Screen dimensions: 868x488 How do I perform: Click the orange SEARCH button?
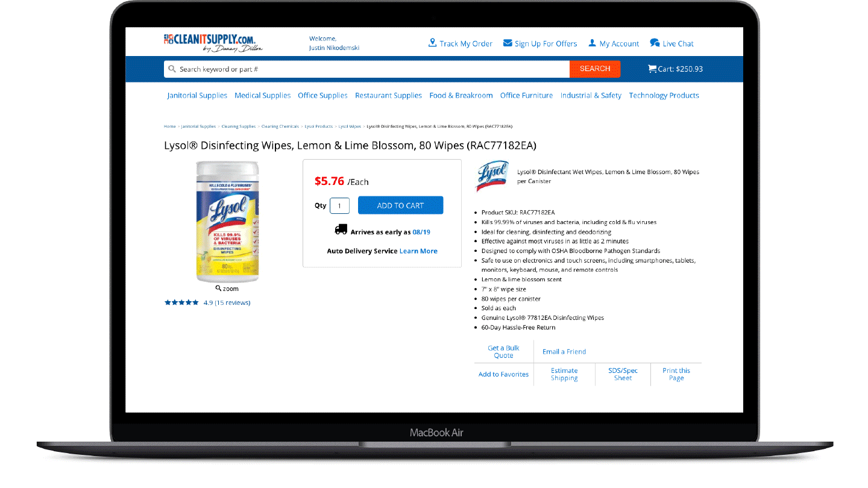click(595, 69)
